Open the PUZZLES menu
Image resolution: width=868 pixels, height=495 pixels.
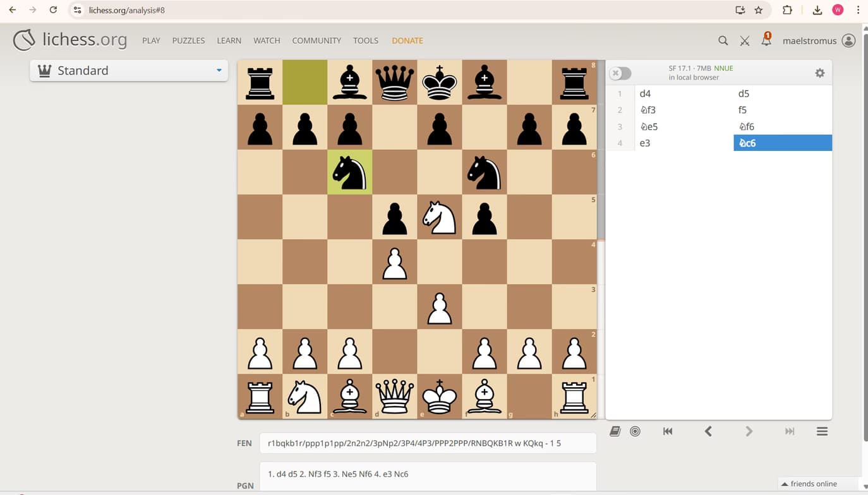point(188,40)
